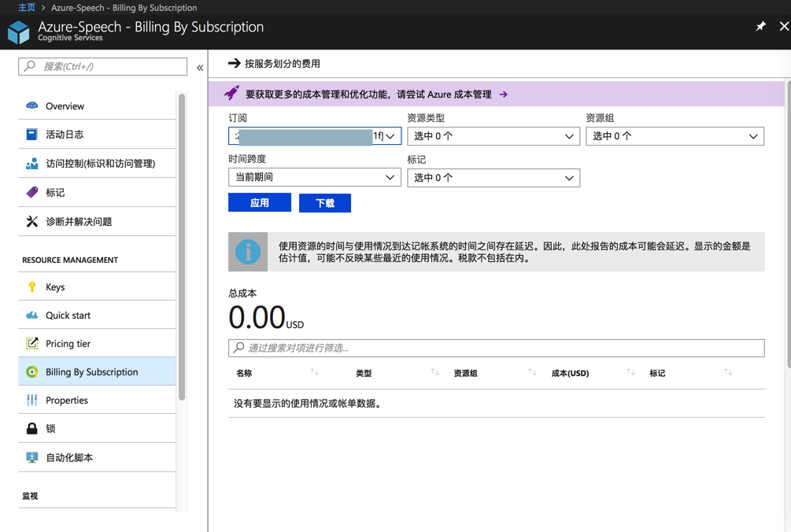Collapse the sidebar with double chevron
791x532 pixels.
coord(200,68)
